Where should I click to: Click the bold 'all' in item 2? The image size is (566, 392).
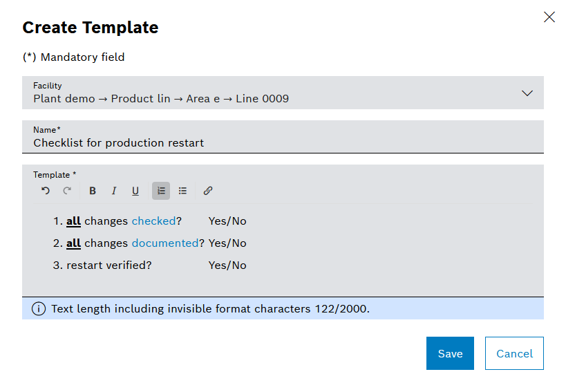74,243
